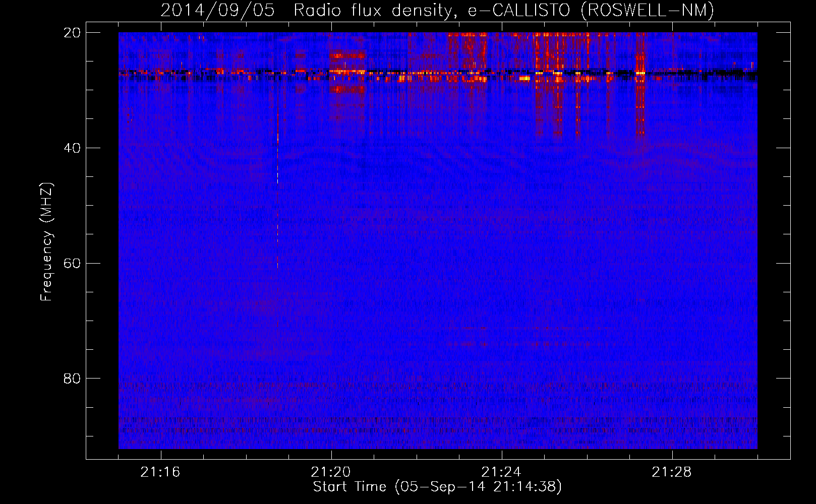The image size is (816, 504).
Task: Click the 80 frequency tick label
Action: tap(72, 379)
